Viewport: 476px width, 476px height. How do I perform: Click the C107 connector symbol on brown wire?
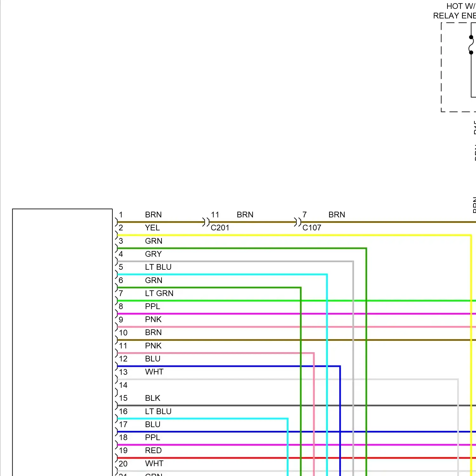(298, 222)
